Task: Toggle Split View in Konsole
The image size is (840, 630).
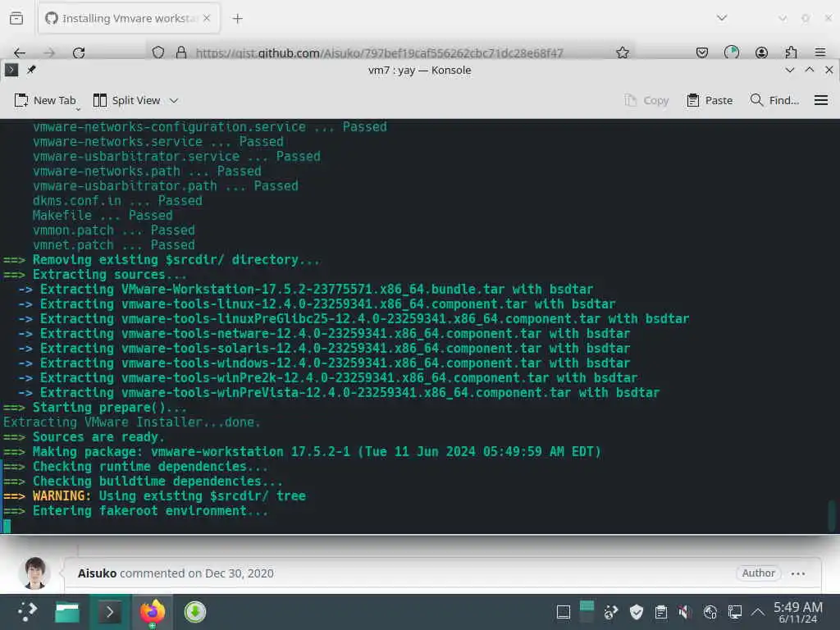Action: [127, 100]
